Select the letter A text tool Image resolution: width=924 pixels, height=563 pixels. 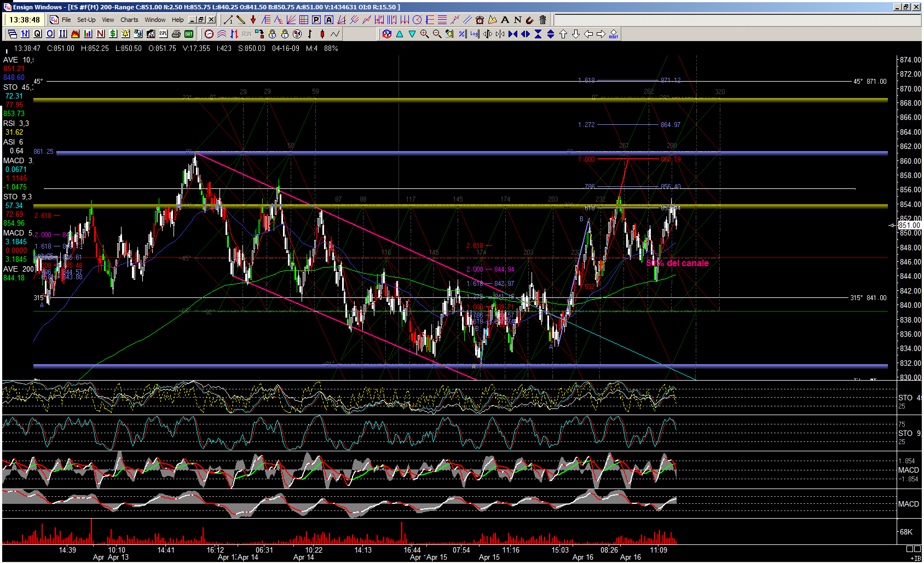click(x=505, y=20)
